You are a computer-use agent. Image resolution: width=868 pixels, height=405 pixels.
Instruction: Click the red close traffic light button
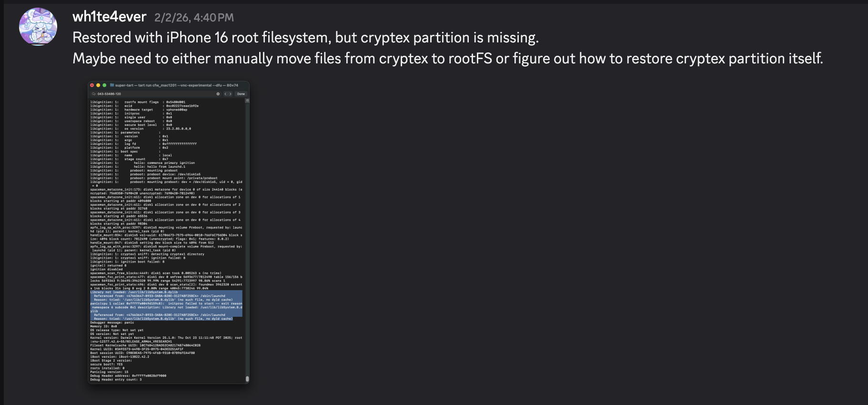92,85
